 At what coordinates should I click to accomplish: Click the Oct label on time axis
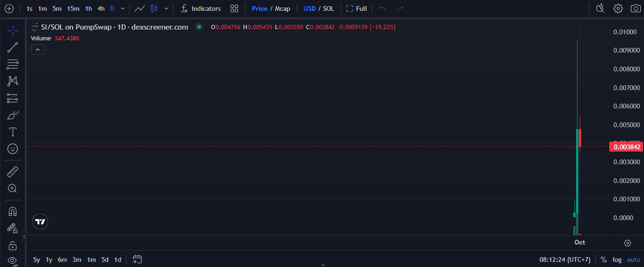pos(580,242)
